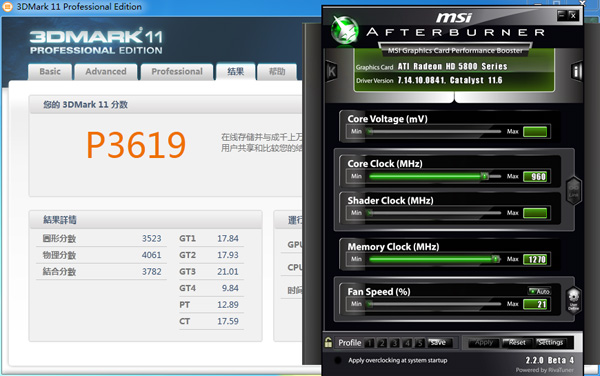Click the driver version 7.14.10.0841 text

click(421, 80)
